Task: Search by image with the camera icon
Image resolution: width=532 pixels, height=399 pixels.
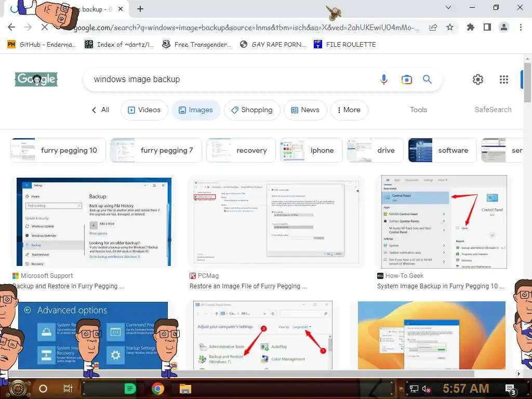Action: tap(406, 79)
